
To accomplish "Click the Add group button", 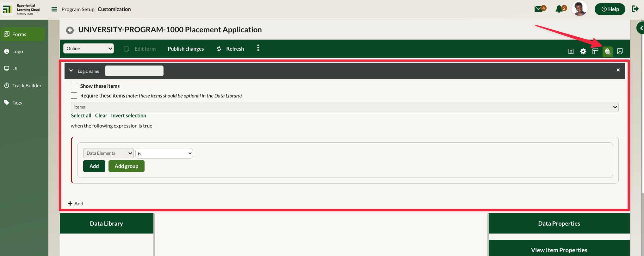I will coord(127,166).
